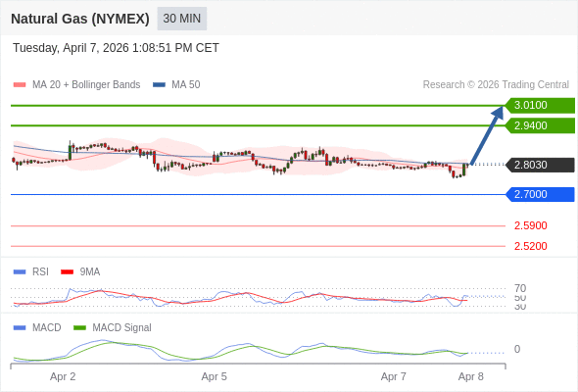Click the RSI 70 level label
Image resolution: width=578 pixels, height=392 pixels.
[x=520, y=288]
